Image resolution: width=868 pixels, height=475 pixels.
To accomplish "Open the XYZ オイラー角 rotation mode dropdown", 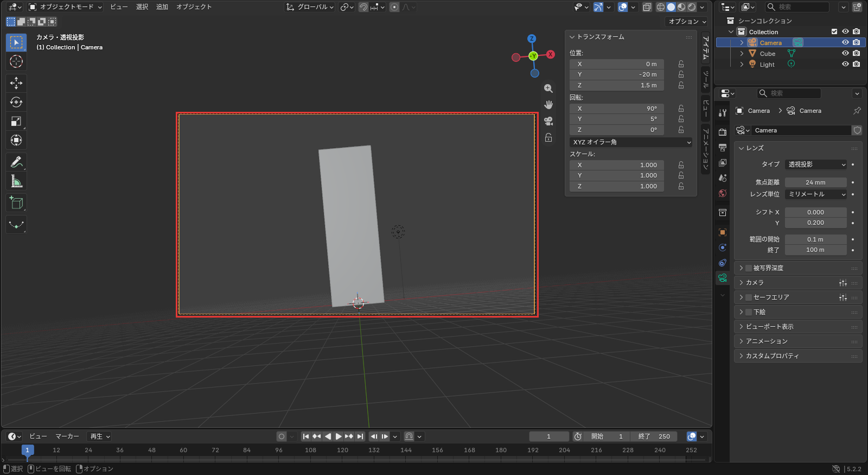I will tap(631, 142).
